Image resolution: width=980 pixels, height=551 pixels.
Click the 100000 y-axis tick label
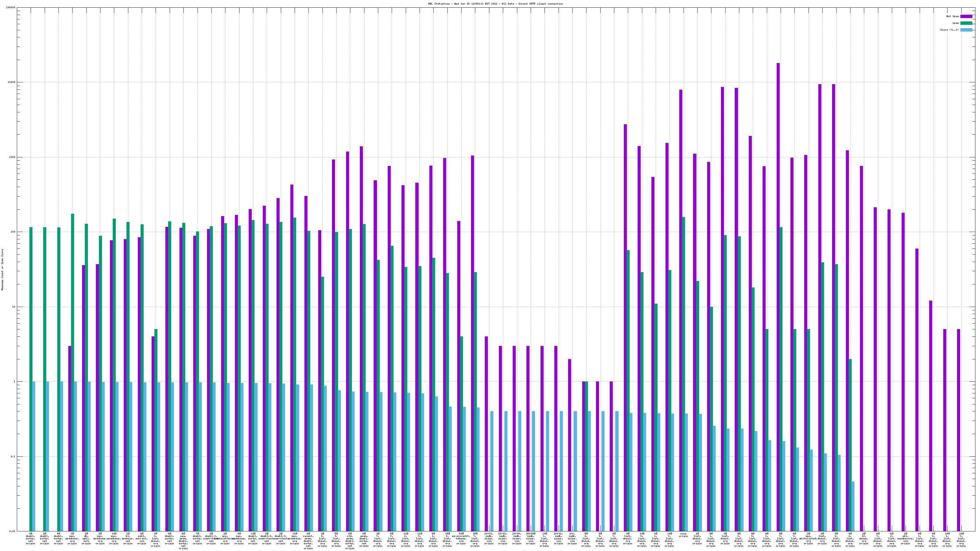click(x=11, y=8)
